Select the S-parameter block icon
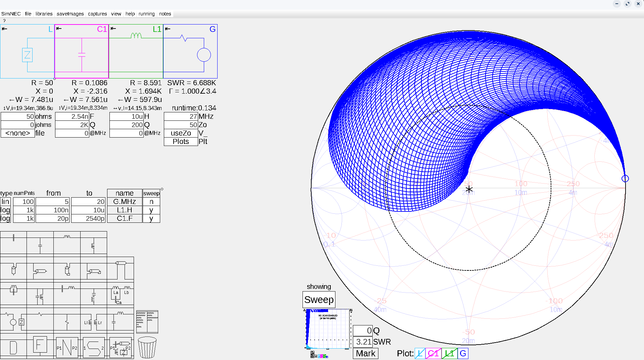Viewport: 644px width, 360px height. coord(93,348)
